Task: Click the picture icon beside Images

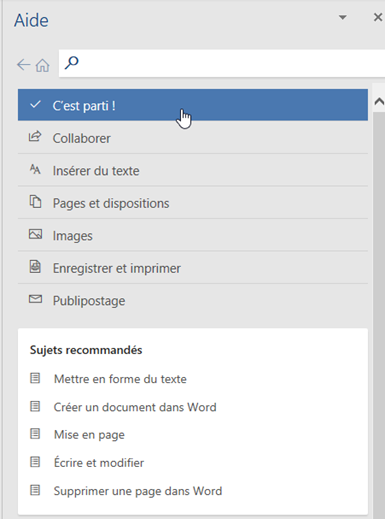Action: [x=35, y=234]
